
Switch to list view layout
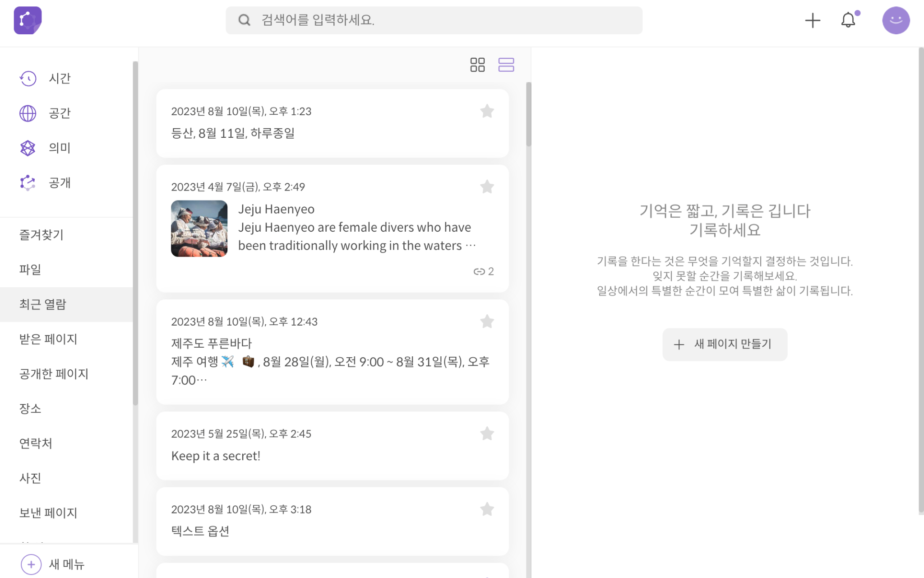coord(506,65)
